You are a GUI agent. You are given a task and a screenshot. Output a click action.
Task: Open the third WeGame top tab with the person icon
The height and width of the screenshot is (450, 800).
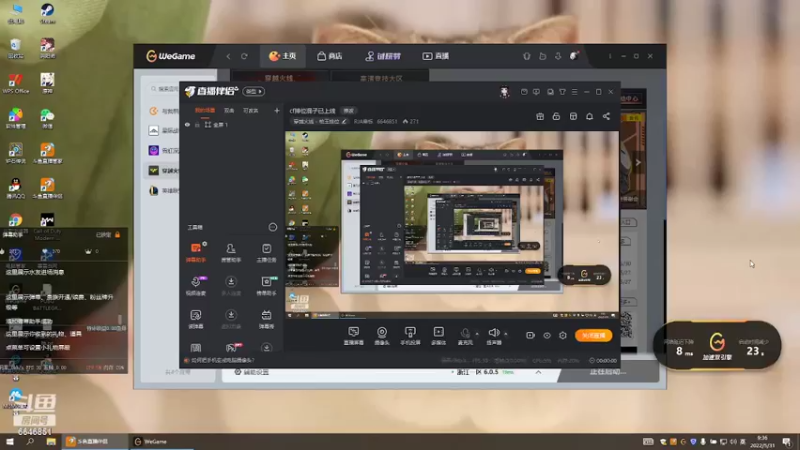pos(383,56)
